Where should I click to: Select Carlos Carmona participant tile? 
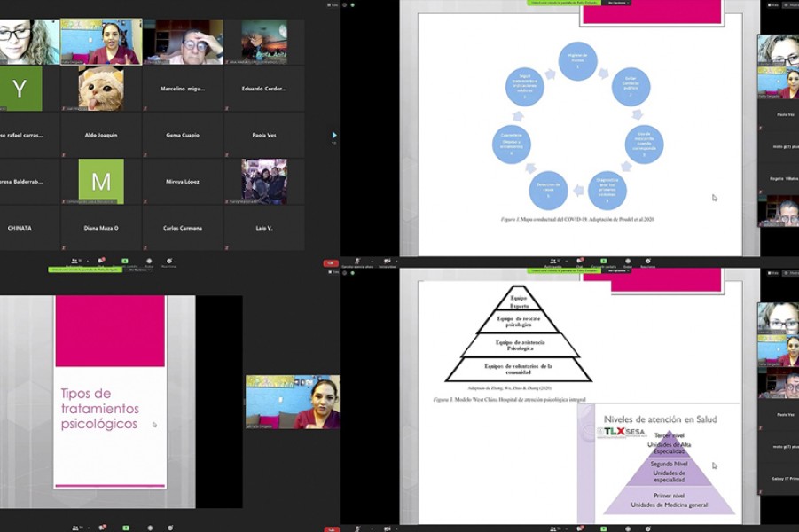(183, 228)
